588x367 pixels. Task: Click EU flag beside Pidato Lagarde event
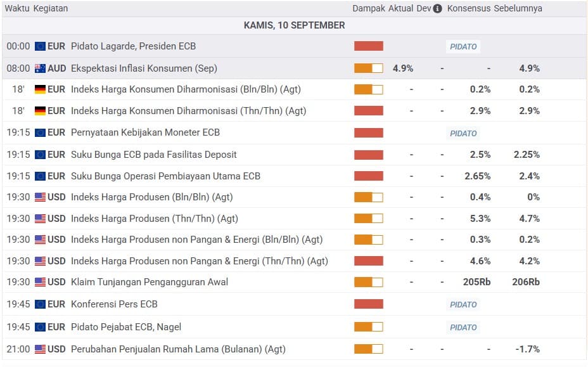[x=40, y=46]
